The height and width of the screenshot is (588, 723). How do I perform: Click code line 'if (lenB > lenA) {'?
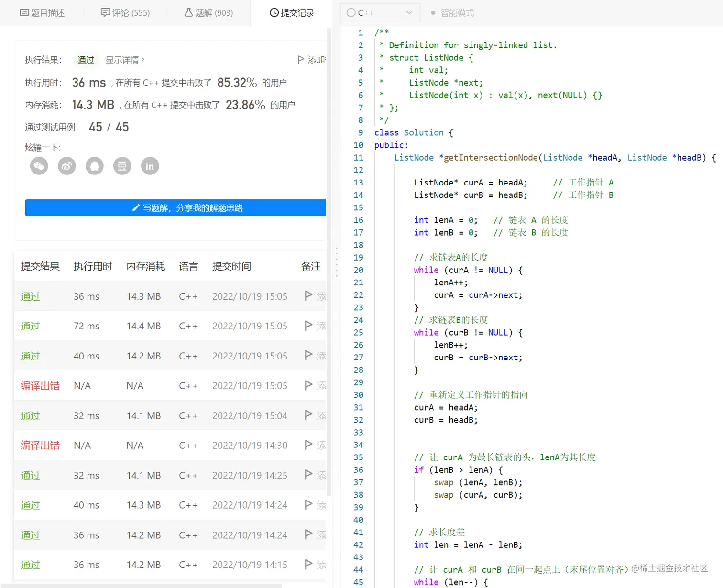pyautogui.click(x=459, y=470)
